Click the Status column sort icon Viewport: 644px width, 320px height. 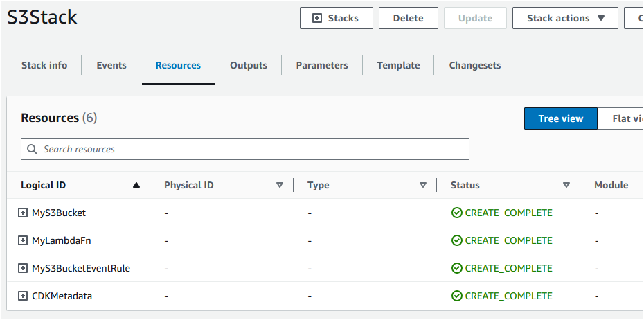point(566,185)
